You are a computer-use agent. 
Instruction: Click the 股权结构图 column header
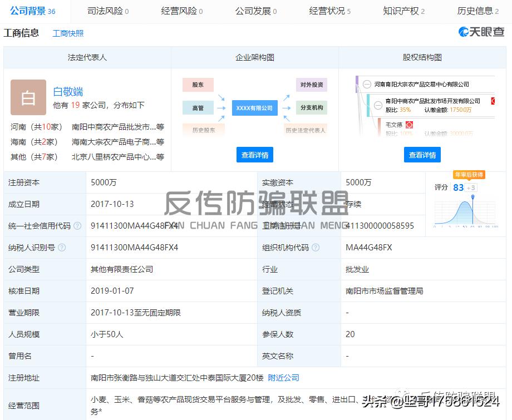[422, 57]
